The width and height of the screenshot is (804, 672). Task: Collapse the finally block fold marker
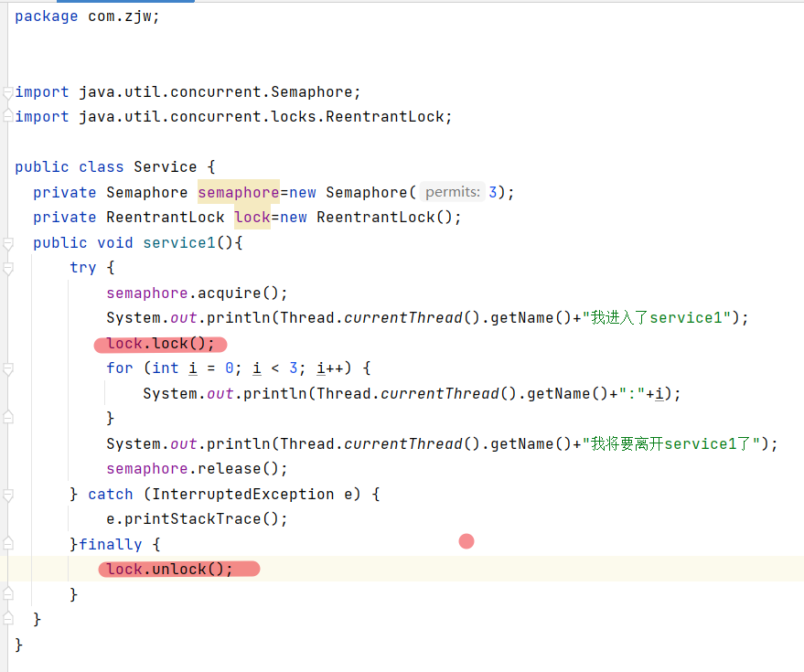7,542
